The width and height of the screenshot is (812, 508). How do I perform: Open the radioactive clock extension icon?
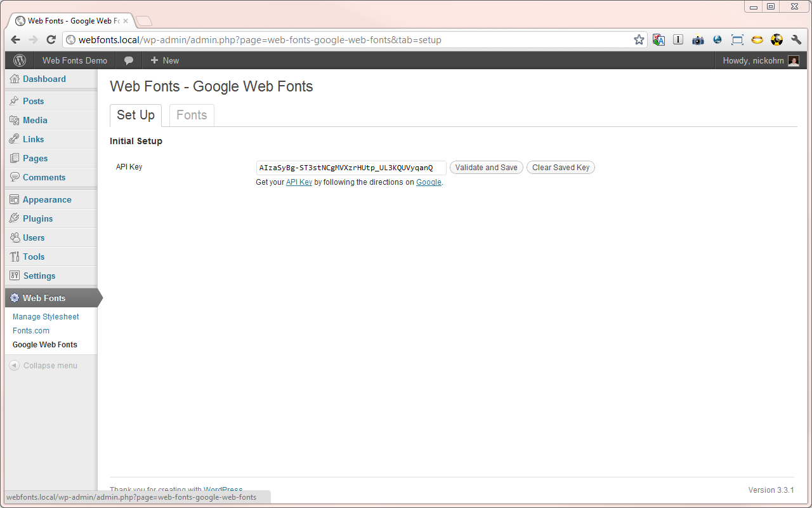[x=776, y=39]
